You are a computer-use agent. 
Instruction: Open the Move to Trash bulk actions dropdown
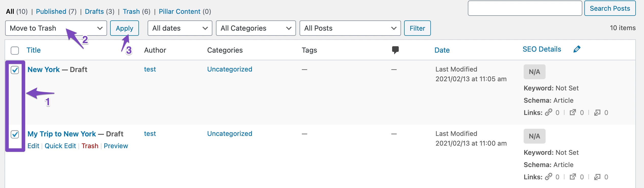(x=56, y=28)
